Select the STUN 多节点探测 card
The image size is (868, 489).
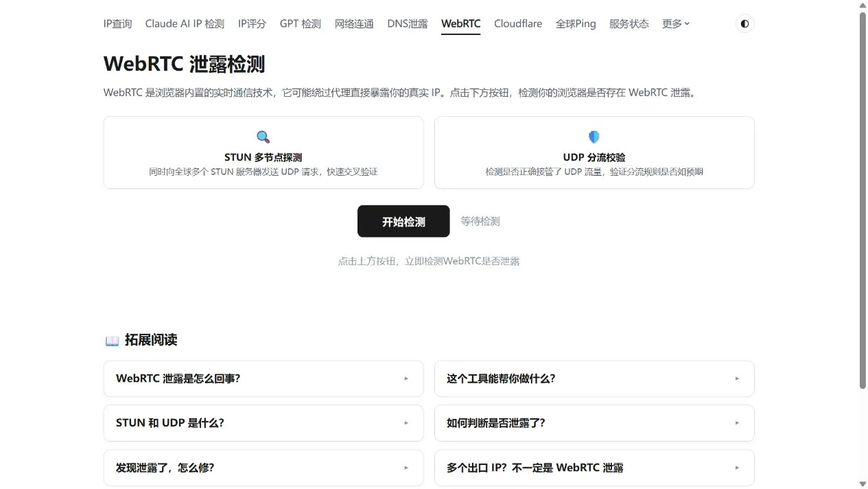click(263, 152)
